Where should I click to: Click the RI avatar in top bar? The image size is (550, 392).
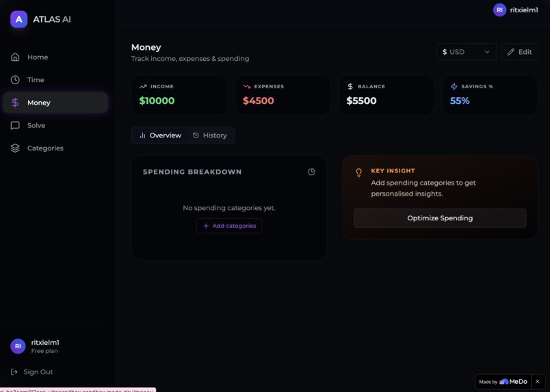tap(499, 10)
